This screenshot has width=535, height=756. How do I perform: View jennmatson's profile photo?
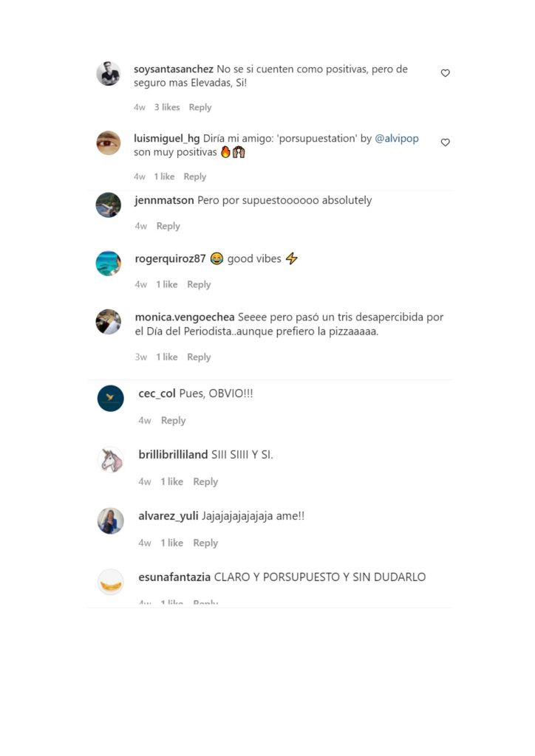(x=109, y=205)
